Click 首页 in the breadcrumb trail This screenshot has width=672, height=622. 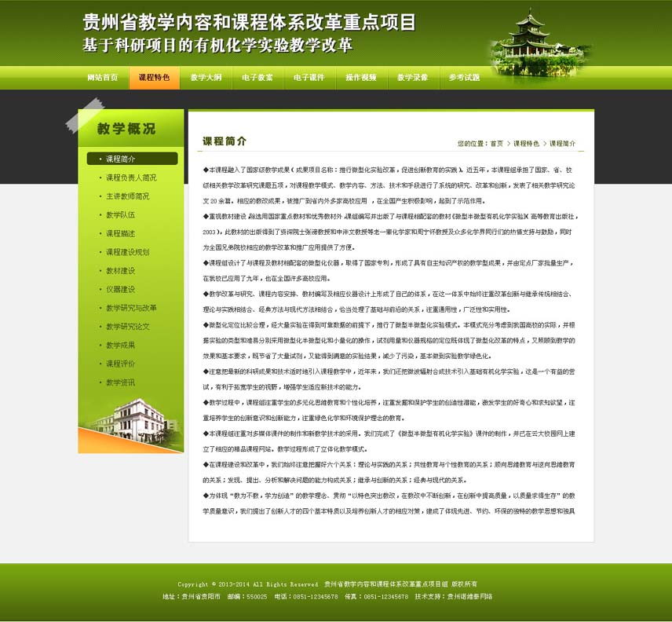[497, 144]
